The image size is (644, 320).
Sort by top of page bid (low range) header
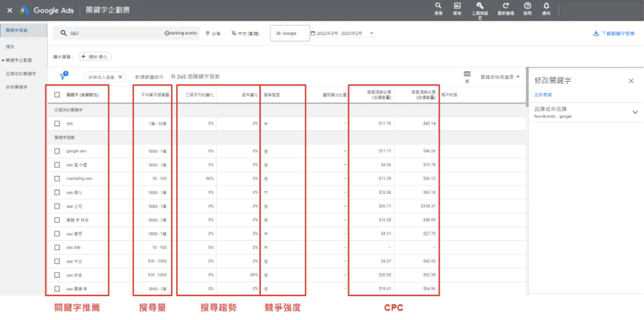click(378, 95)
